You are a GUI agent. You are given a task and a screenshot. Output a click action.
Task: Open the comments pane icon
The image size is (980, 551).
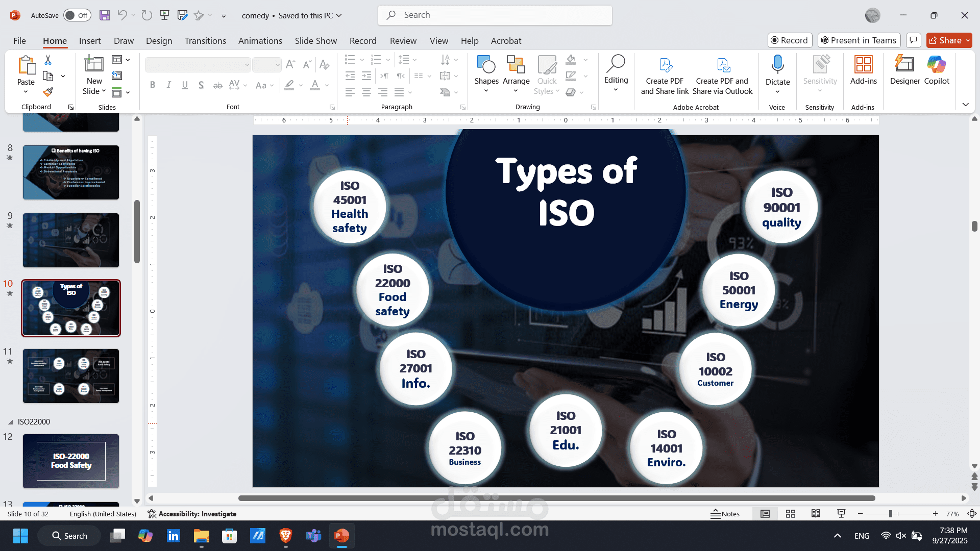tap(914, 40)
